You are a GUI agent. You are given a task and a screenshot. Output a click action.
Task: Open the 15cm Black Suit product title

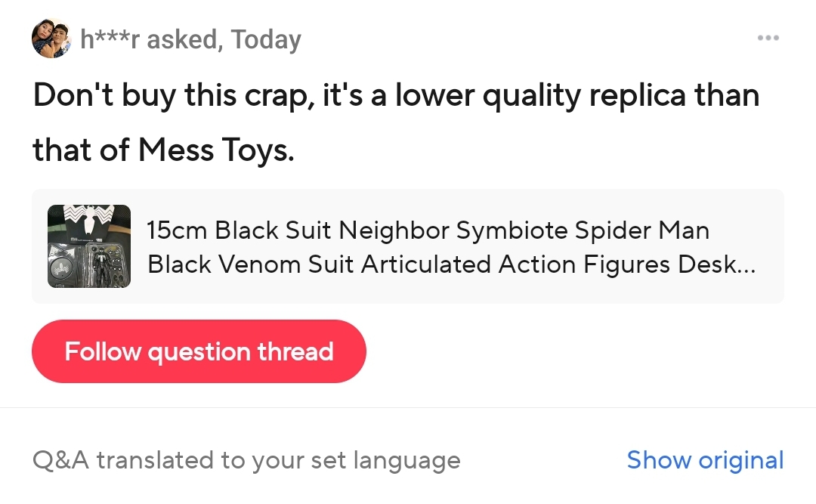pos(428,230)
